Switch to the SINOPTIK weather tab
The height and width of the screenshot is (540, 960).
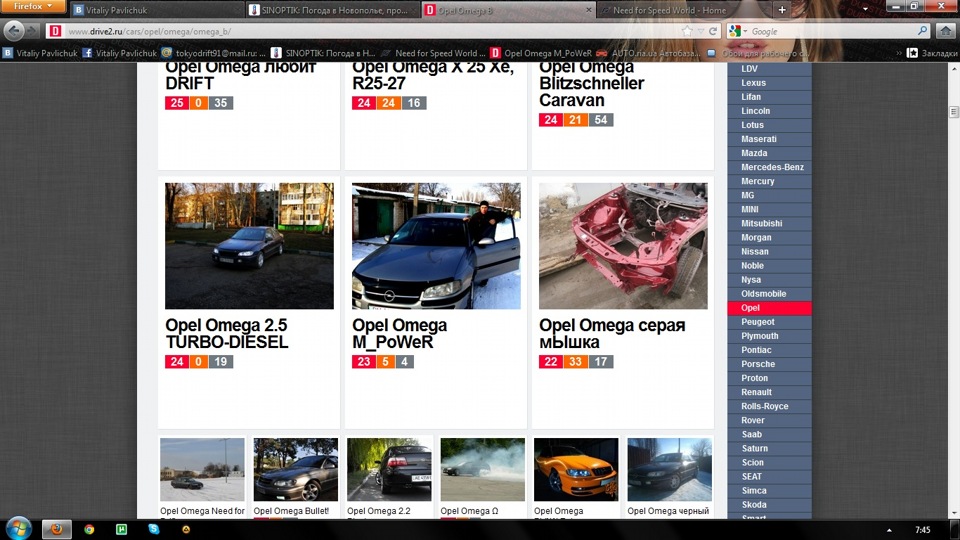[x=333, y=10]
